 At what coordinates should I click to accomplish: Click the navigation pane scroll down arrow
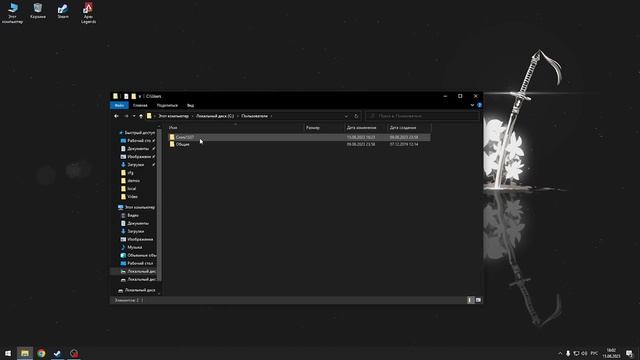tap(159, 293)
